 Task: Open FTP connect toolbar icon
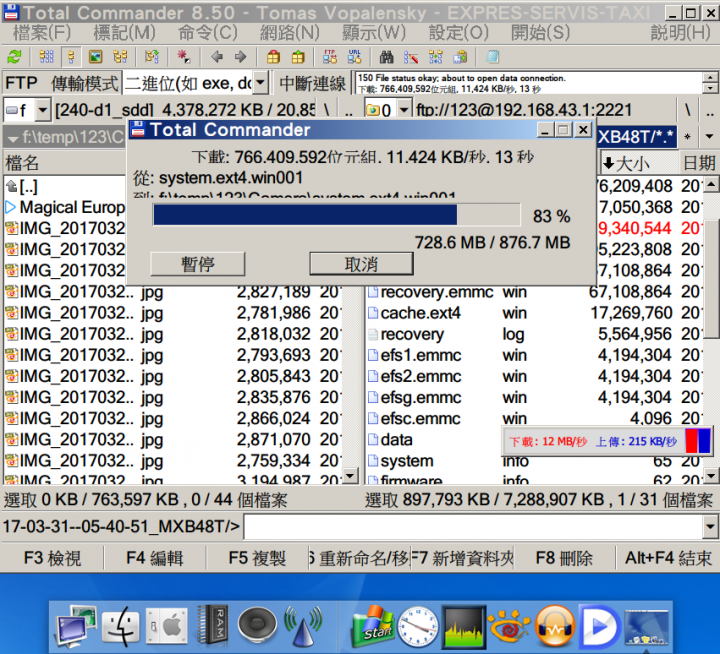(330, 57)
